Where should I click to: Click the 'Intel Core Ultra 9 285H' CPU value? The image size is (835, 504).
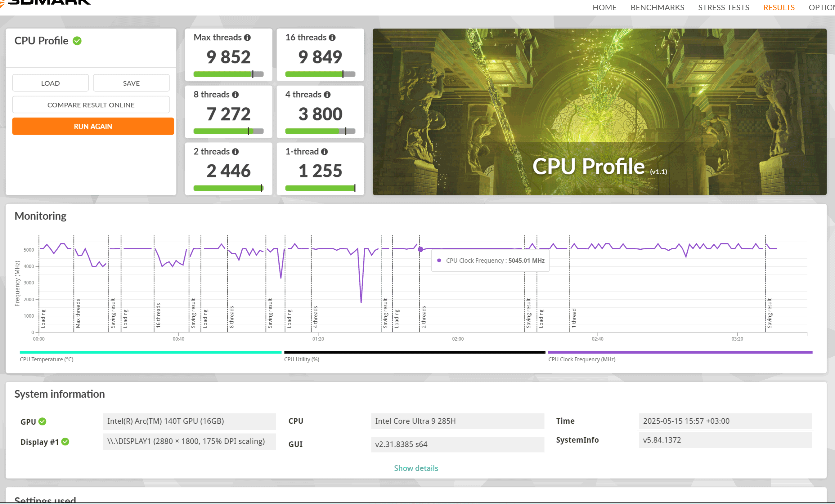click(457, 421)
